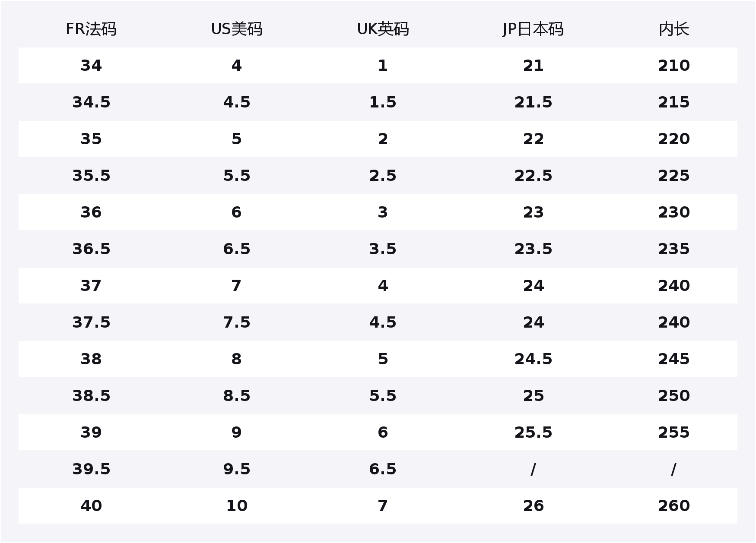Click JP size 25.5 cell
This screenshot has width=756, height=543.
533,433
